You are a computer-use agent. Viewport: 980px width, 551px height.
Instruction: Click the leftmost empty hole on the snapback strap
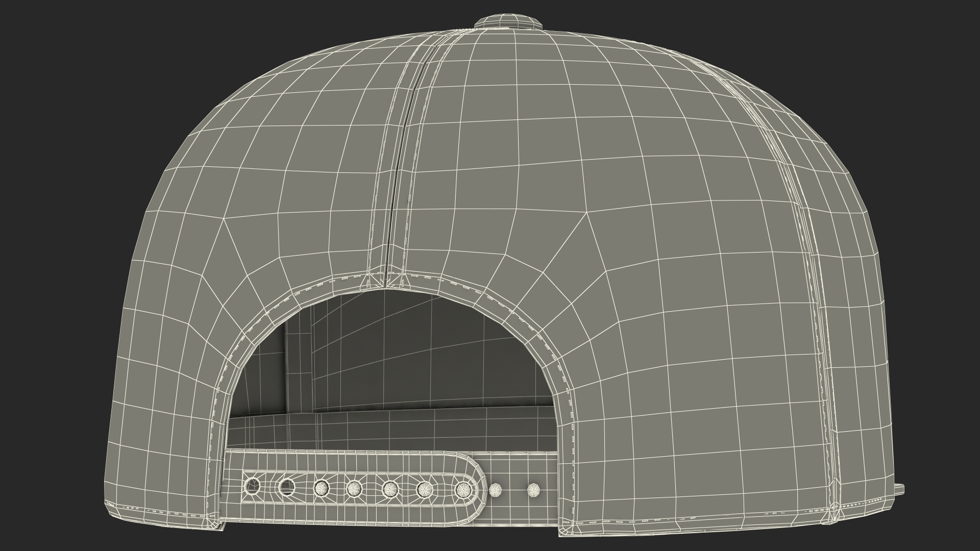point(252,486)
